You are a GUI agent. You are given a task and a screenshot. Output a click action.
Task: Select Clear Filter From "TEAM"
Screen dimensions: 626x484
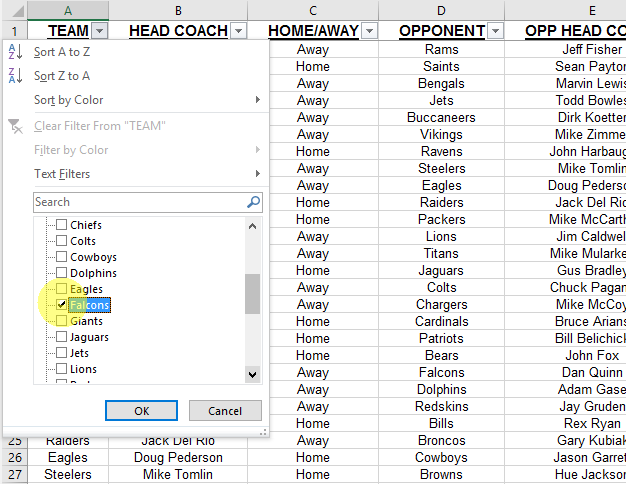point(136,126)
